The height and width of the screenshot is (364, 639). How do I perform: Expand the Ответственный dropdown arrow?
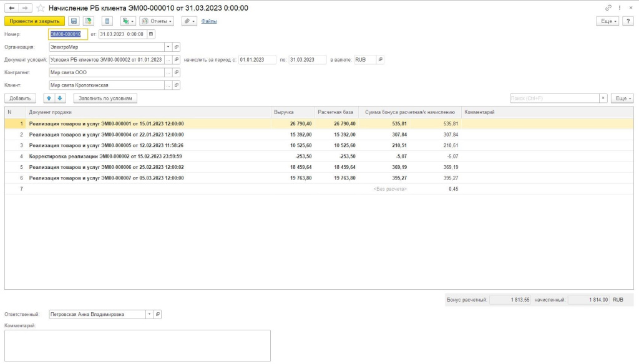[x=149, y=314]
